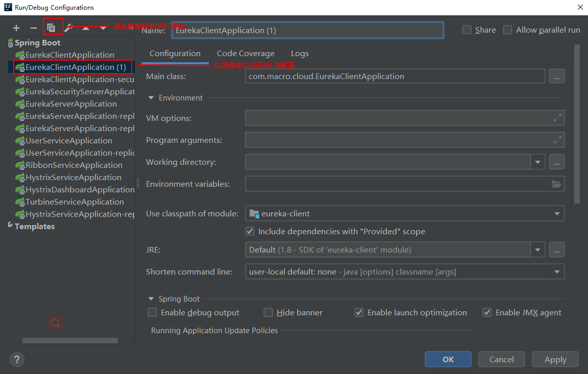Screen dimensions: 588x374
Task: Toggle Enable launch optimization checkbox
Action: click(359, 313)
